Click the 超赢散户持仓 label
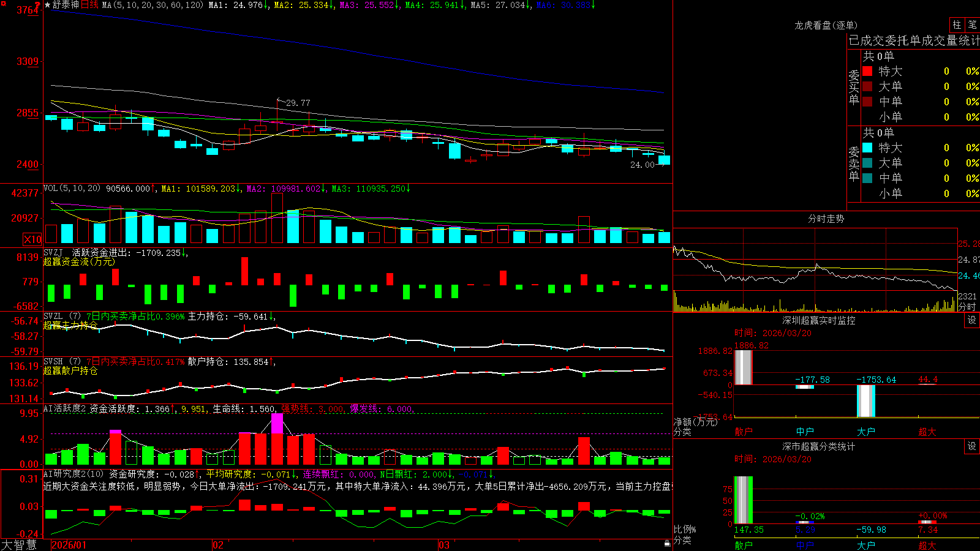 click(70, 370)
